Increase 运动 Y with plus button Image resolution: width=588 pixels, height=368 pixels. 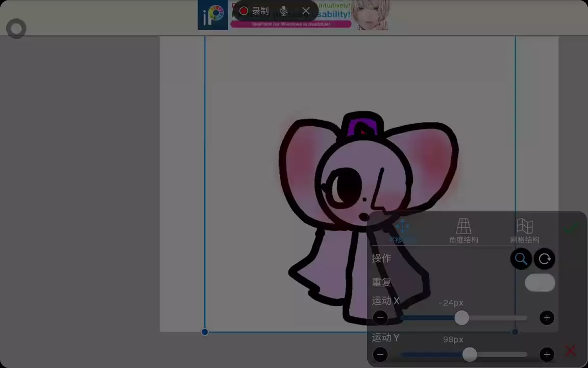pos(547,354)
